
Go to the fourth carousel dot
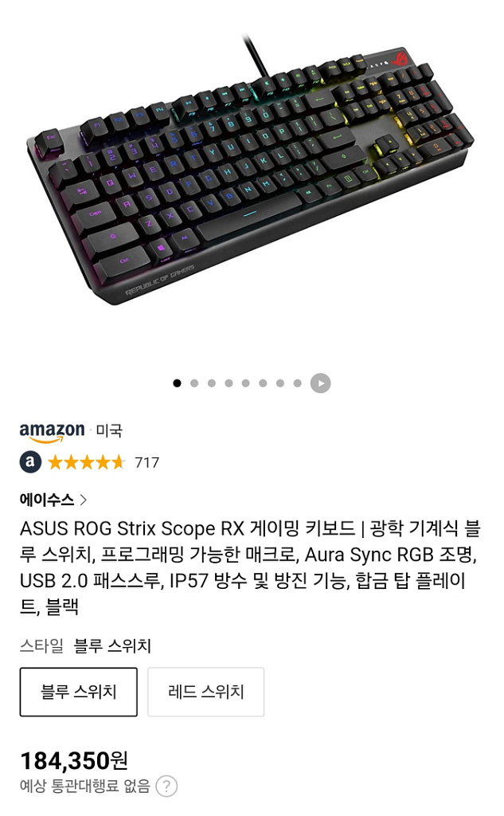tap(229, 383)
